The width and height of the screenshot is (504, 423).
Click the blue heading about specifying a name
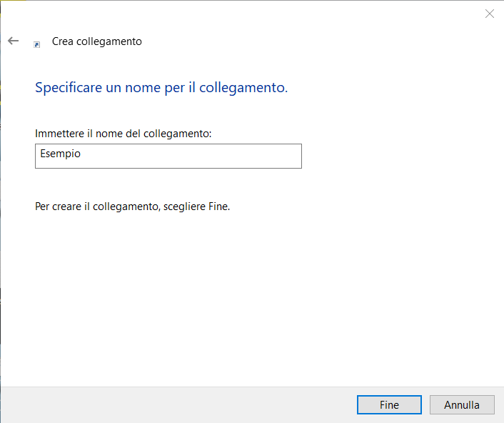click(161, 89)
